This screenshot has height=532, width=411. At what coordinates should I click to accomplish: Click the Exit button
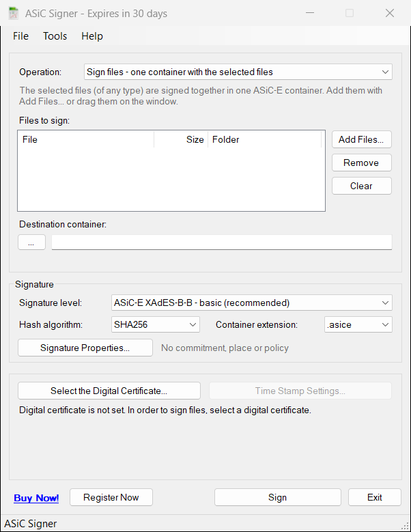tap(375, 497)
